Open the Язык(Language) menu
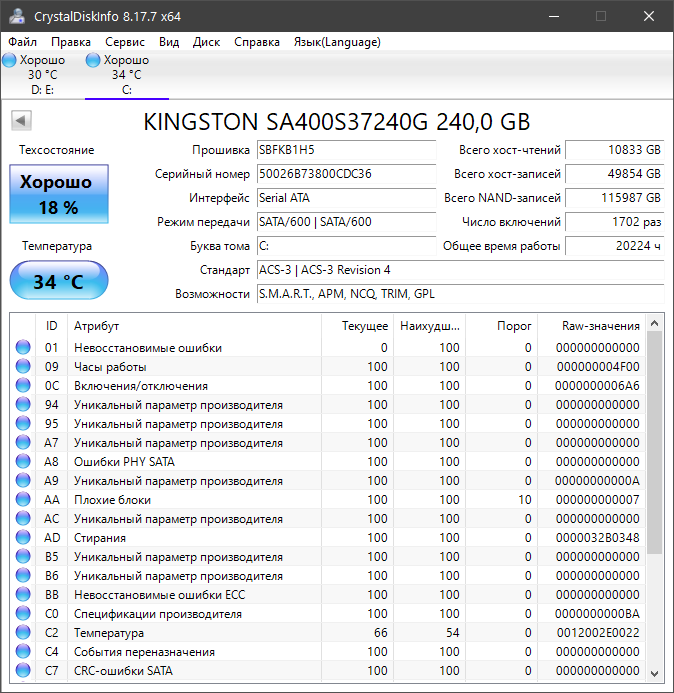674x693 pixels. tap(336, 42)
